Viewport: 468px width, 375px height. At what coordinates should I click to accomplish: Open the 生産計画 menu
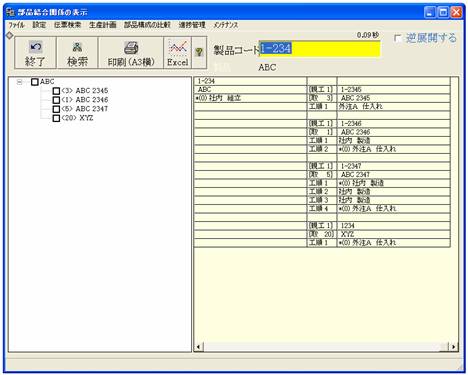(103, 25)
